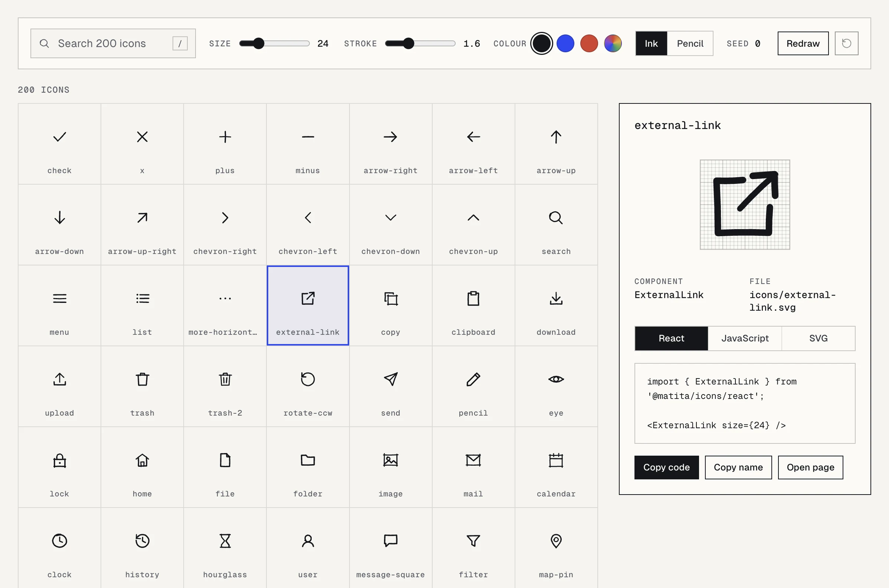
Task: Select the calendar icon tile
Action: point(556,467)
